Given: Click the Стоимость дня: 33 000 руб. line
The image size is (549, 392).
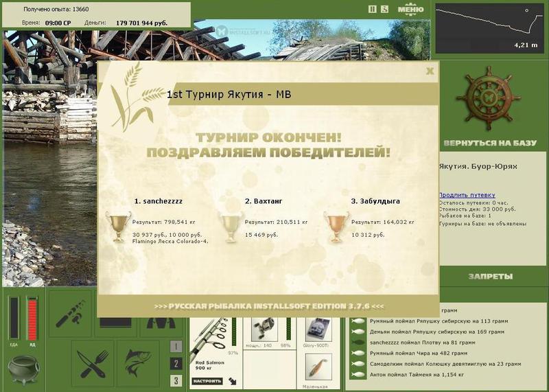Looking at the screenshot, I should click(477, 209).
